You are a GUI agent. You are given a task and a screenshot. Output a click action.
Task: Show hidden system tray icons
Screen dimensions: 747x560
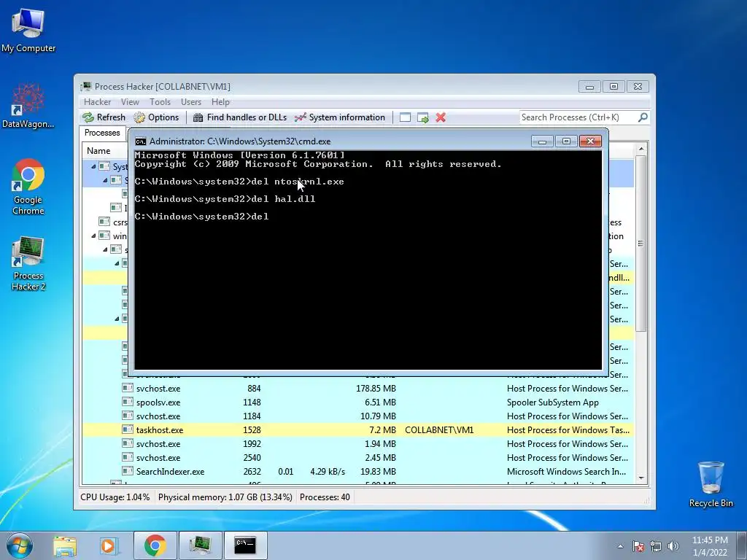pyautogui.click(x=620, y=546)
